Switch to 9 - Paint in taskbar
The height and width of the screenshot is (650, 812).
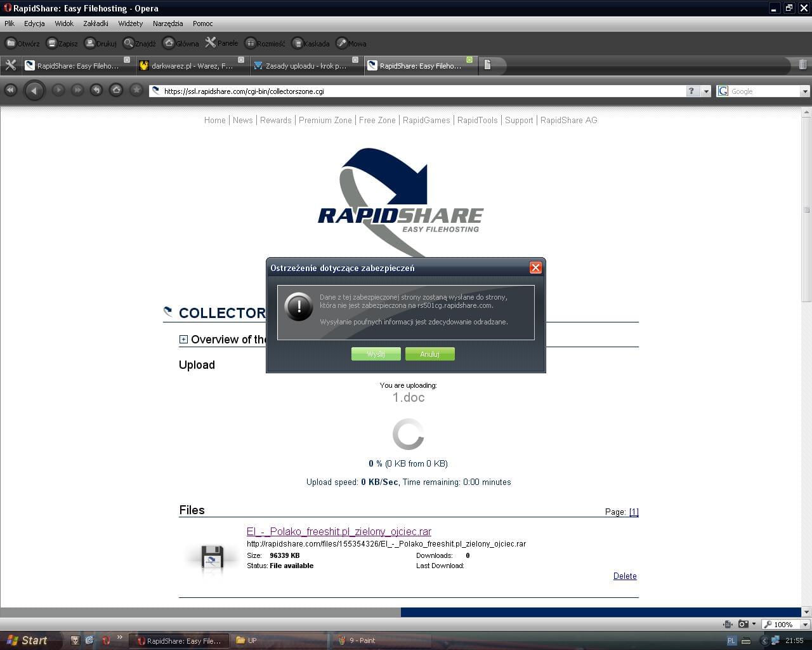click(x=382, y=640)
